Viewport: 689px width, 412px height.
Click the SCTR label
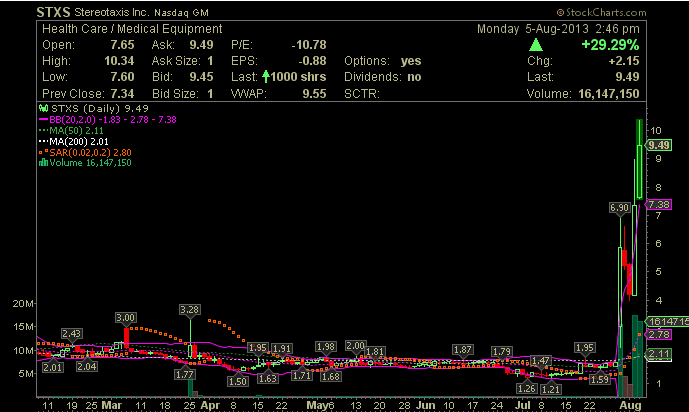362,94
